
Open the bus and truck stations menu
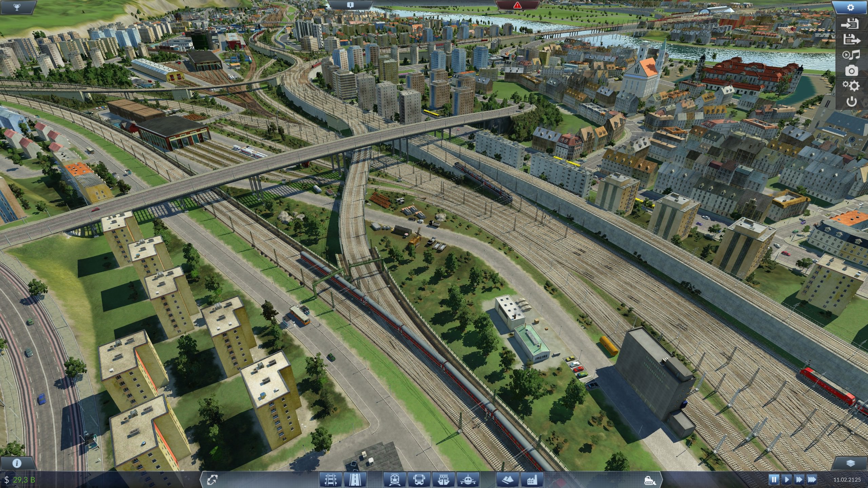pyautogui.click(x=419, y=480)
